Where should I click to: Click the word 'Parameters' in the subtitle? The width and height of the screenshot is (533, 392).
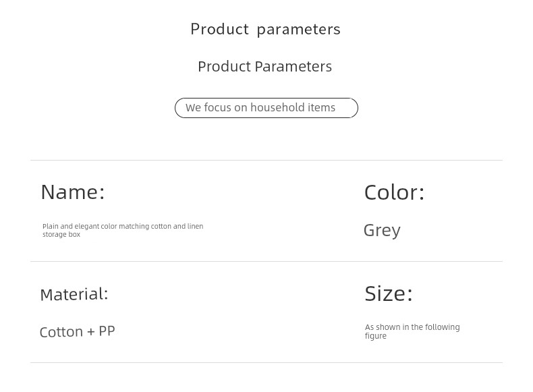(x=293, y=67)
